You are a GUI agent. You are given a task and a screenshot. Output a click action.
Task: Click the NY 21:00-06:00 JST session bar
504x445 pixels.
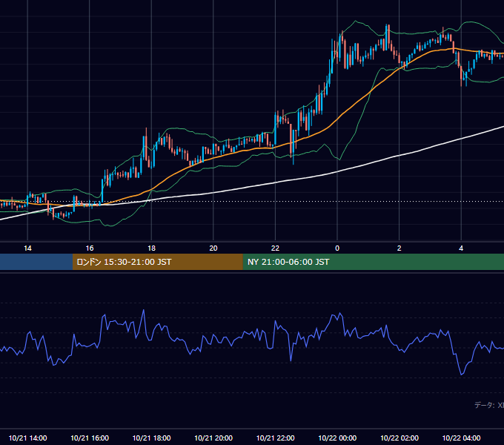tap(373, 262)
